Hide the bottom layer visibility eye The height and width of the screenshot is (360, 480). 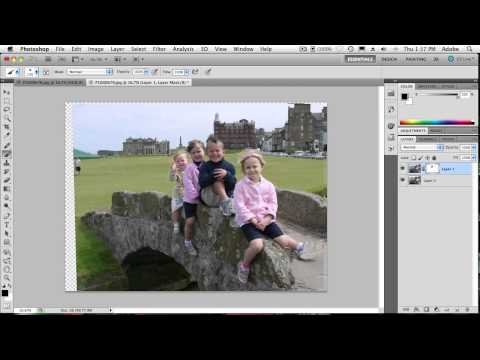point(403,180)
